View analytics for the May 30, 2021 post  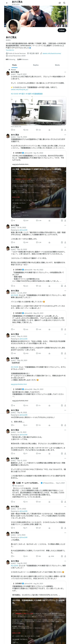49,405
